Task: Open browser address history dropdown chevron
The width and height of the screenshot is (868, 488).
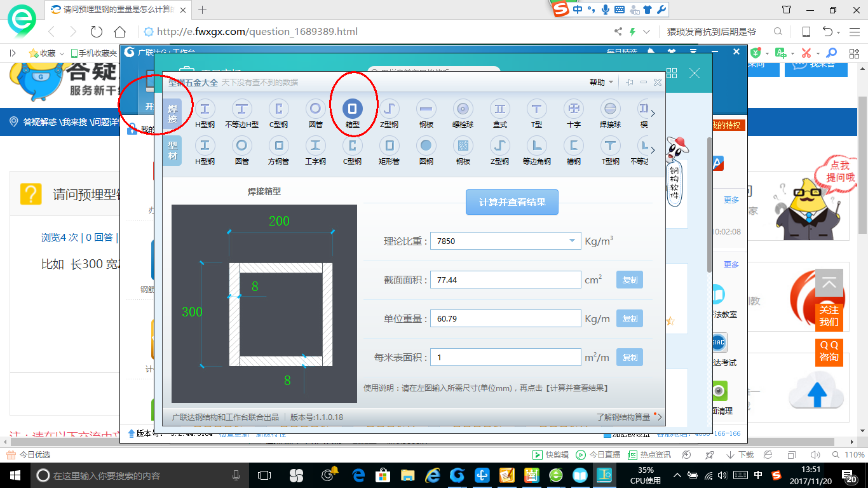Action: tap(646, 32)
